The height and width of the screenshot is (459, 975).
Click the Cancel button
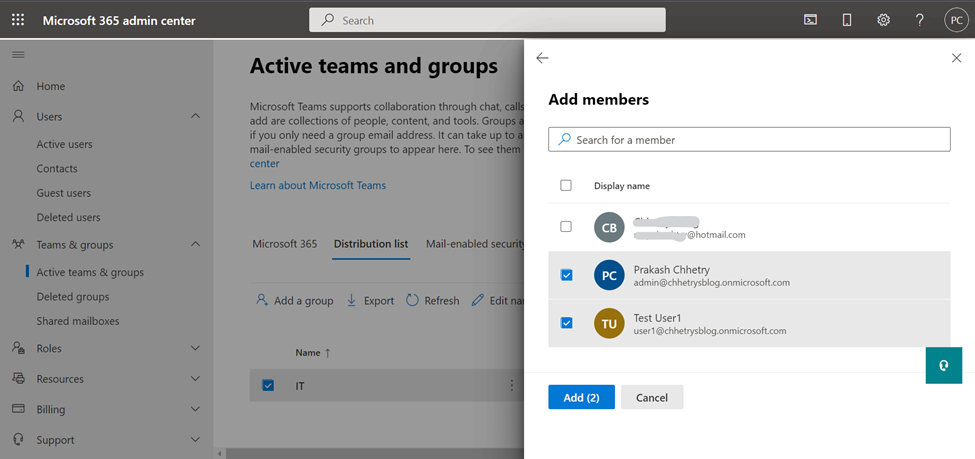(x=652, y=397)
